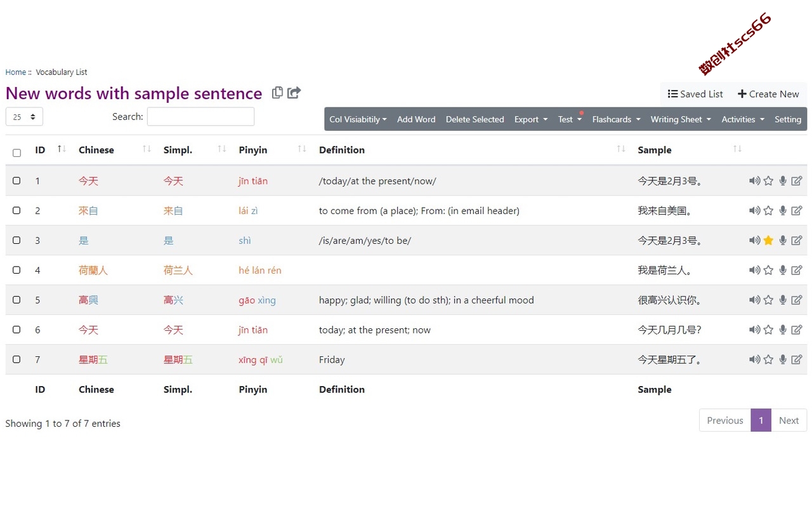Edit the 荷蘭人 entry with pencil icon
Image resolution: width=812 pixels, height=508 pixels.
(797, 271)
